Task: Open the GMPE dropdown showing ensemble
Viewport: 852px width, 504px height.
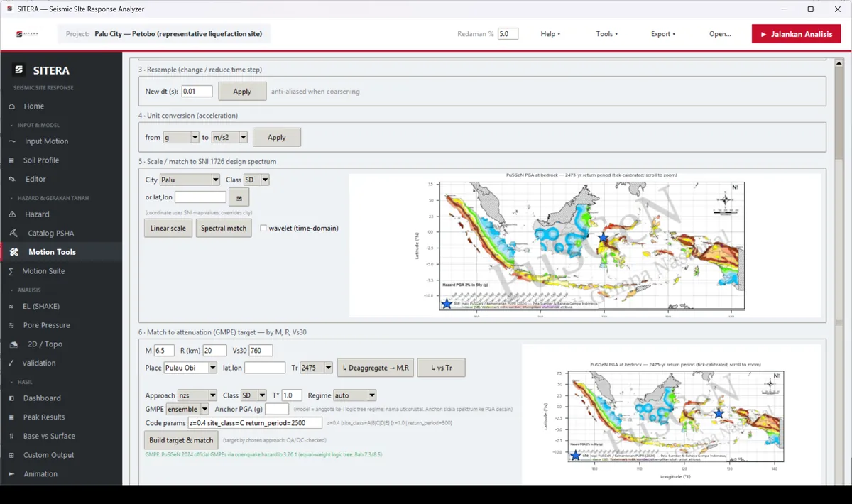Action: (187, 409)
